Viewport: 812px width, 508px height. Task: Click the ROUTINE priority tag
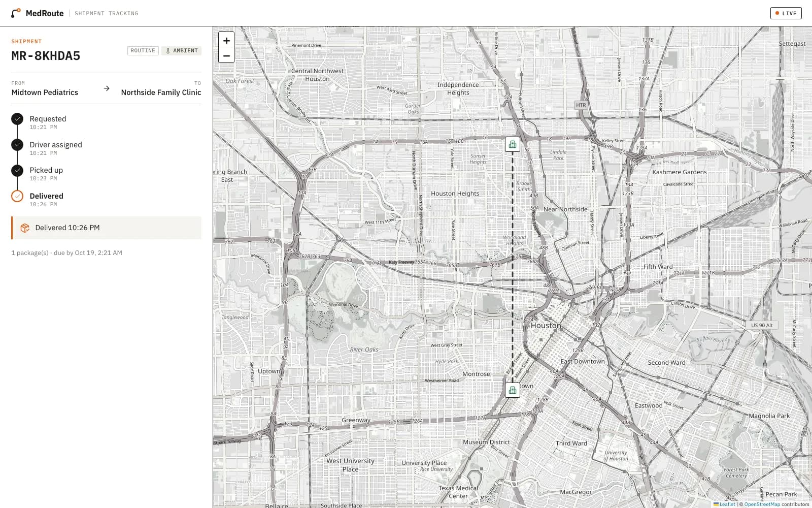pos(143,51)
